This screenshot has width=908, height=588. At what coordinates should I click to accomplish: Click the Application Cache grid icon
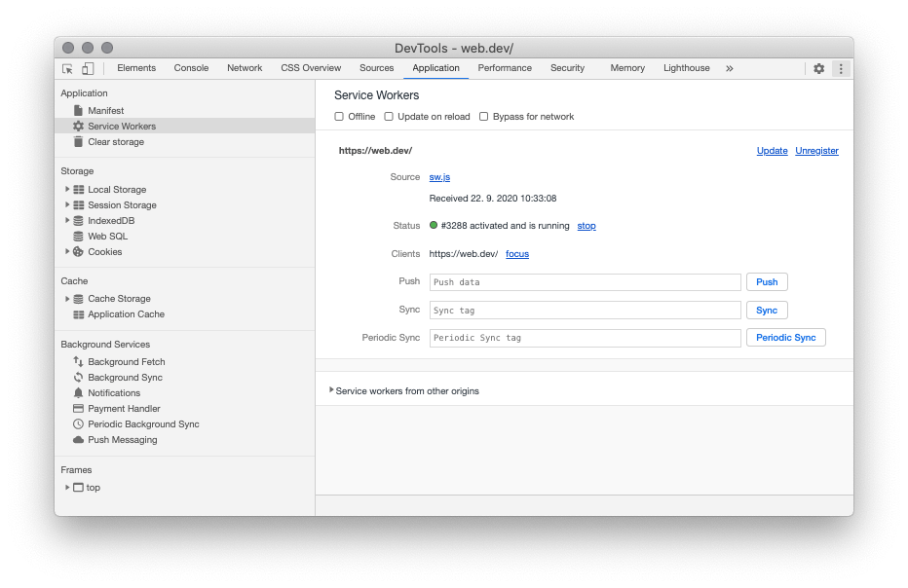(x=79, y=314)
